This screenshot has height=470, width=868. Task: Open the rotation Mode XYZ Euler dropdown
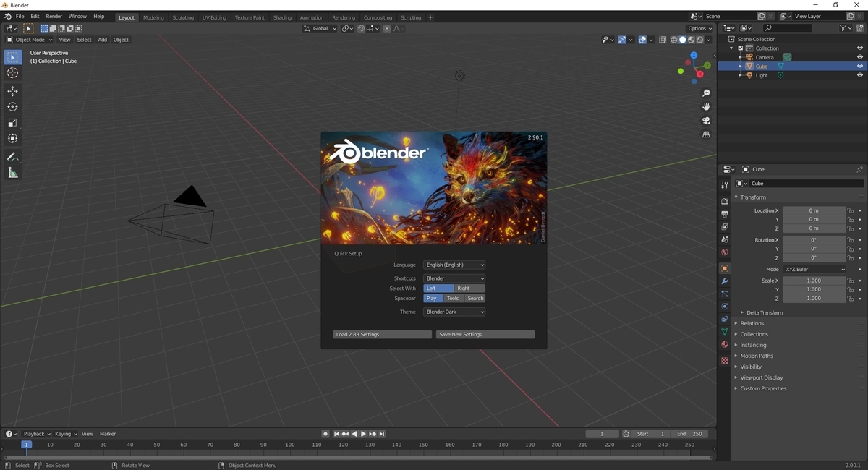[814, 269]
